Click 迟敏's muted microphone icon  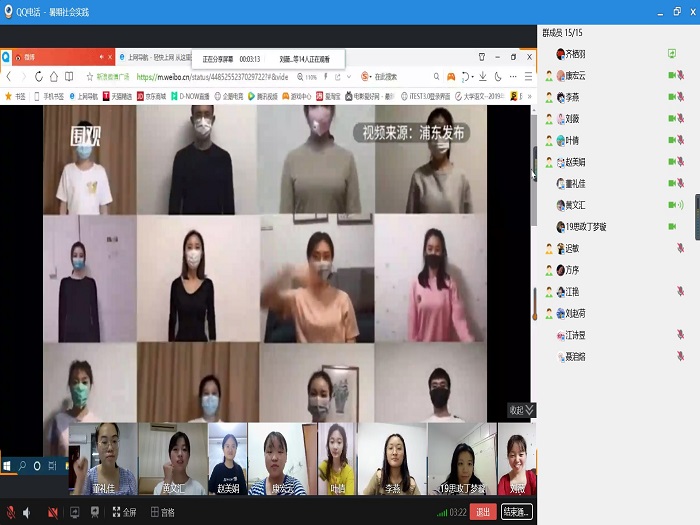point(681,248)
